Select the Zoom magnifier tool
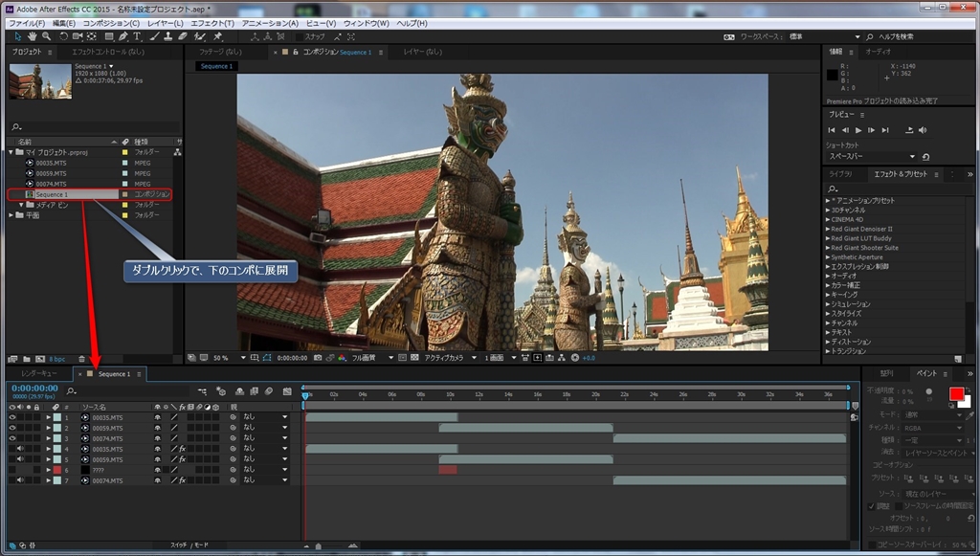 (47, 36)
